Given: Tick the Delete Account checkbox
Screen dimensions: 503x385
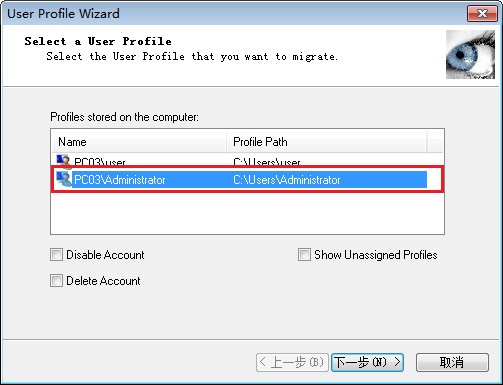Looking at the screenshot, I should 56,280.
